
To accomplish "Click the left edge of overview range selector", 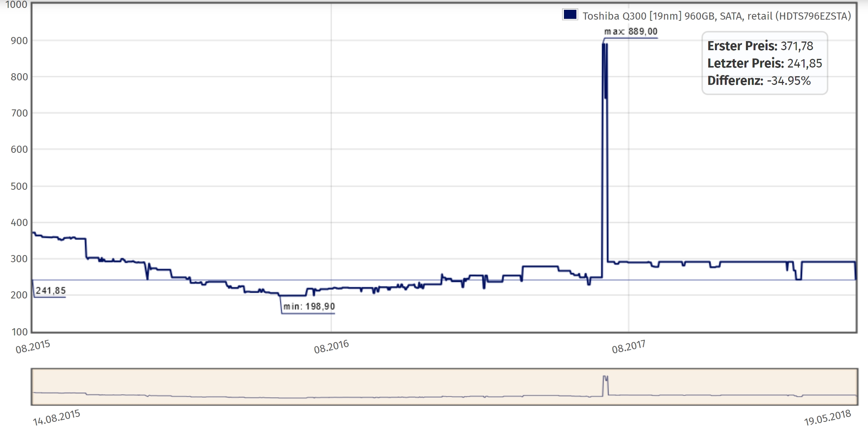I will point(32,387).
